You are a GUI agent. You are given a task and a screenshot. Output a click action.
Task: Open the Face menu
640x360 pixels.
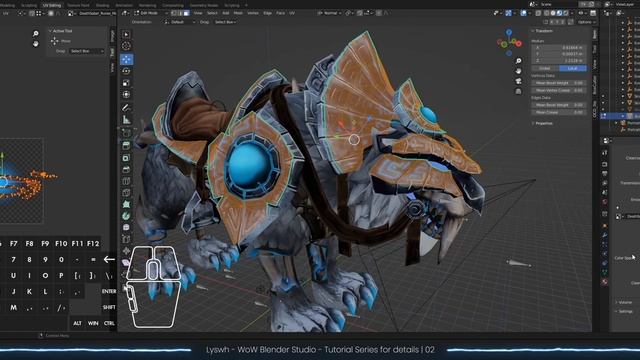click(x=280, y=13)
